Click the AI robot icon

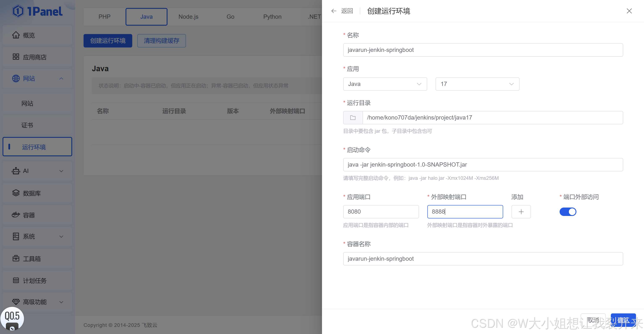pos(16,171)
